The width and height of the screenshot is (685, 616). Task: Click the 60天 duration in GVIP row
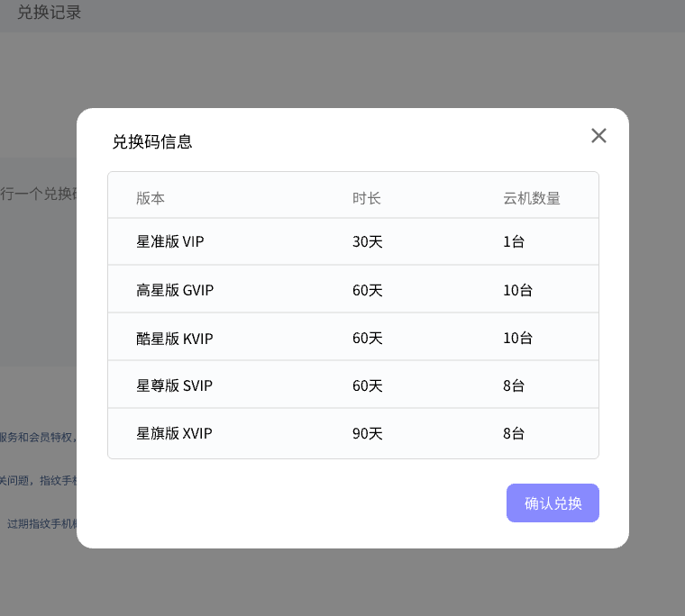tap(368, 290)
